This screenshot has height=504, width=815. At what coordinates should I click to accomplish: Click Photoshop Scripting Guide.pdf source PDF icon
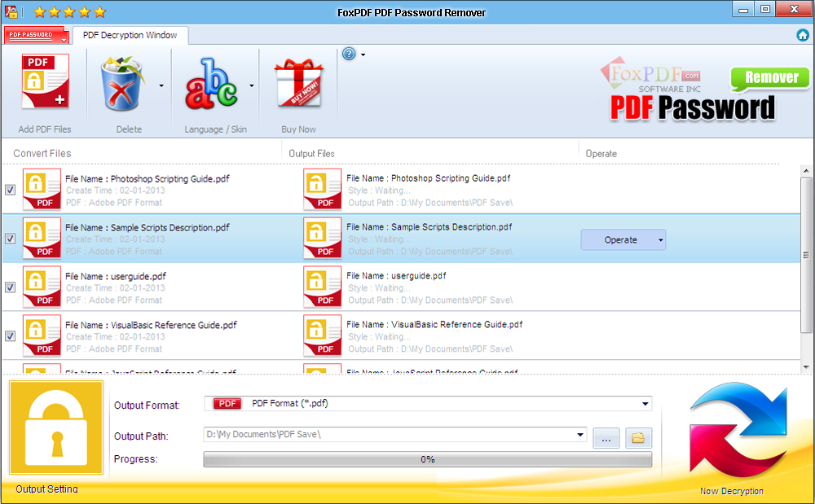click(x=42, y=190)
